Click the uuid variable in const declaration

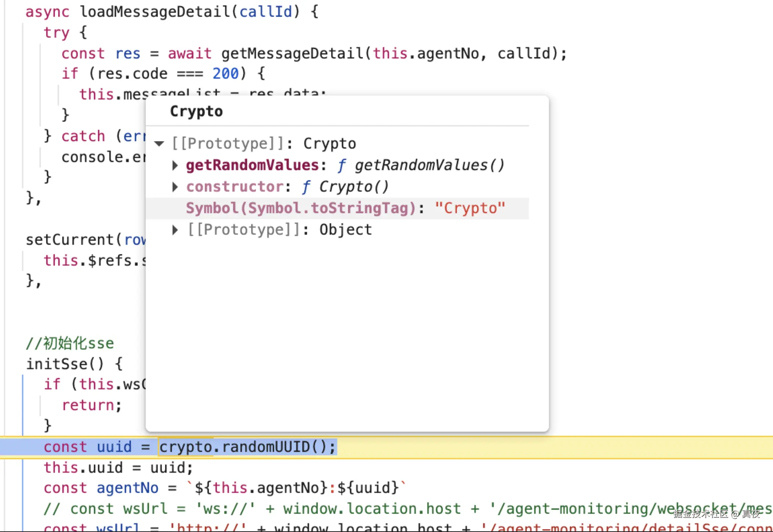pyautogui.click(x=114, y=447)
